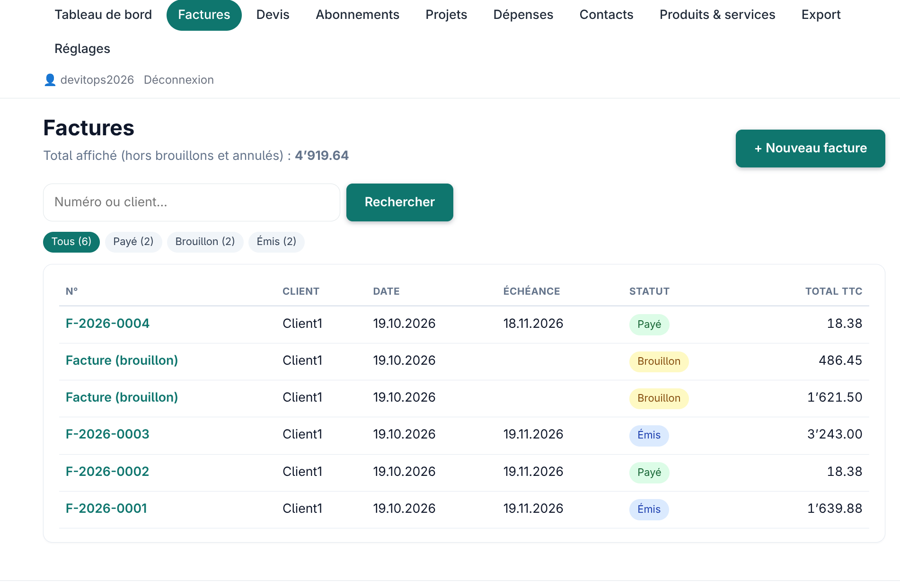Open invoice F-2026-0002

coord(107,472)
